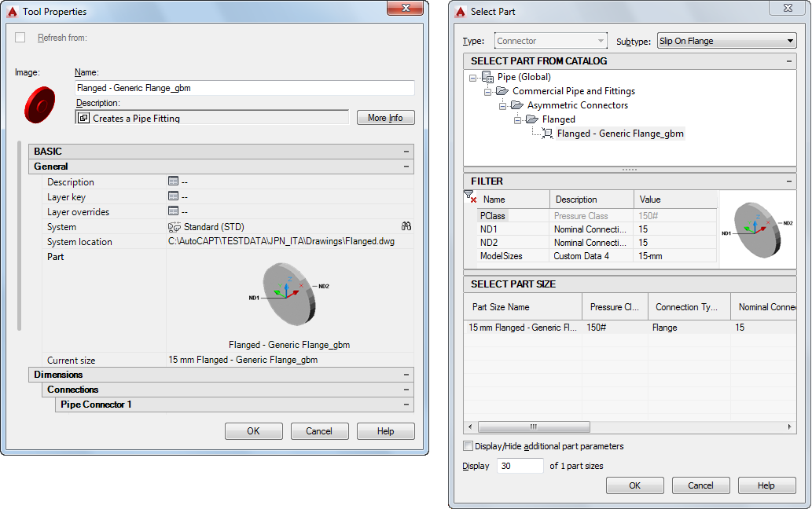Click Help in Select Part dialog
Screen dimensions: 812x509
[767, 485]
